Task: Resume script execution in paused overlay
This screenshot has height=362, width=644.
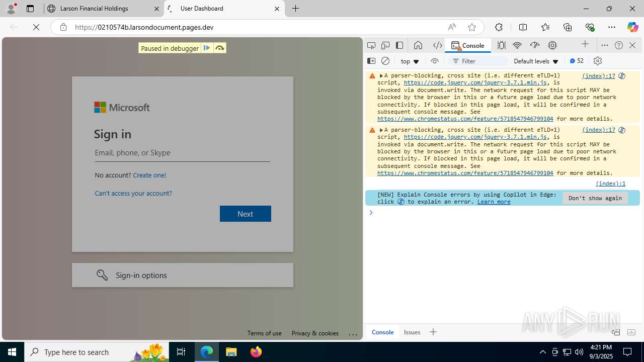Action: click(x=207, y=48)
